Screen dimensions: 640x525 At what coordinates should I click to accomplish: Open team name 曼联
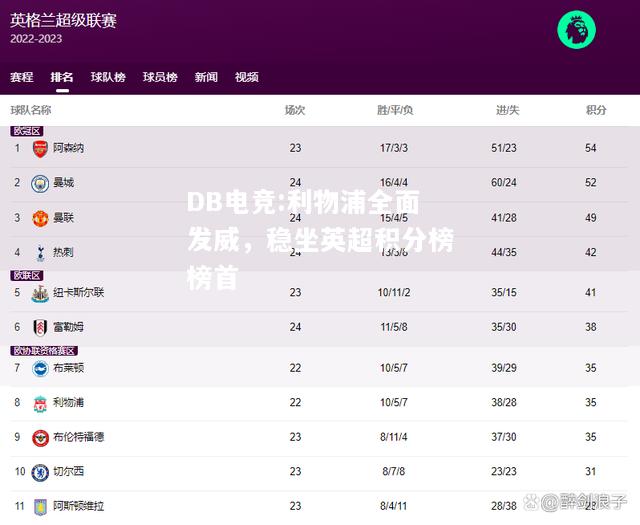point(64,218)
